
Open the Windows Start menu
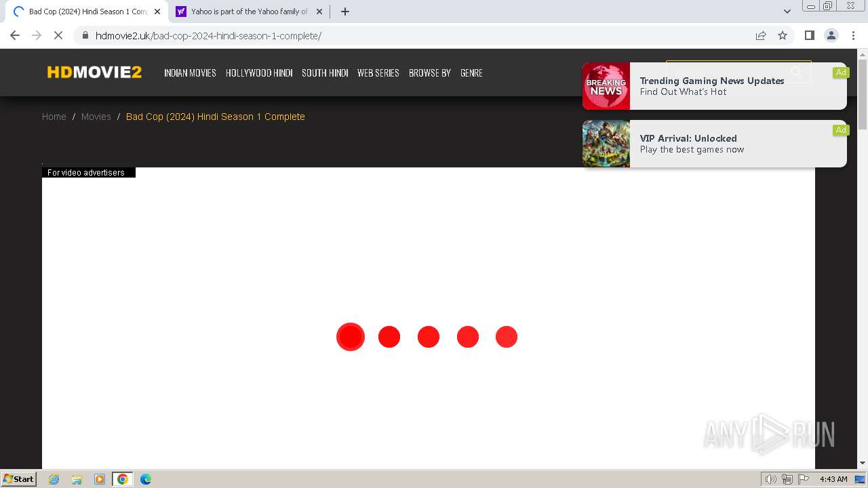pyautogui.click(x=19, y=479)
